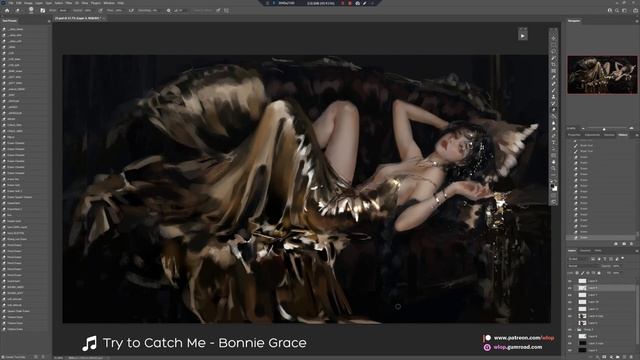Enable airbrush-style build-up toggle
Viewport: 640px width, 360px height.
pos(131,11)
